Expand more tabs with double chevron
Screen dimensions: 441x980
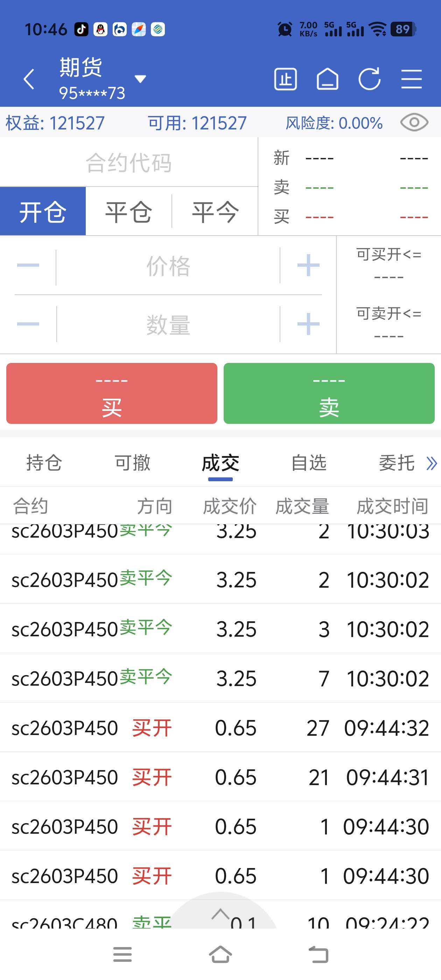(432, 463)
